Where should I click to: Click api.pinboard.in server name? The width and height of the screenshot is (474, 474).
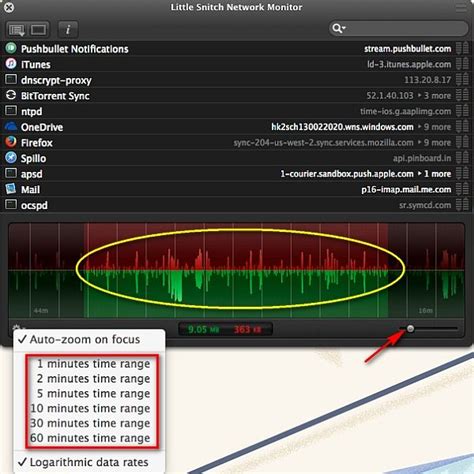(x=422, y=158)
